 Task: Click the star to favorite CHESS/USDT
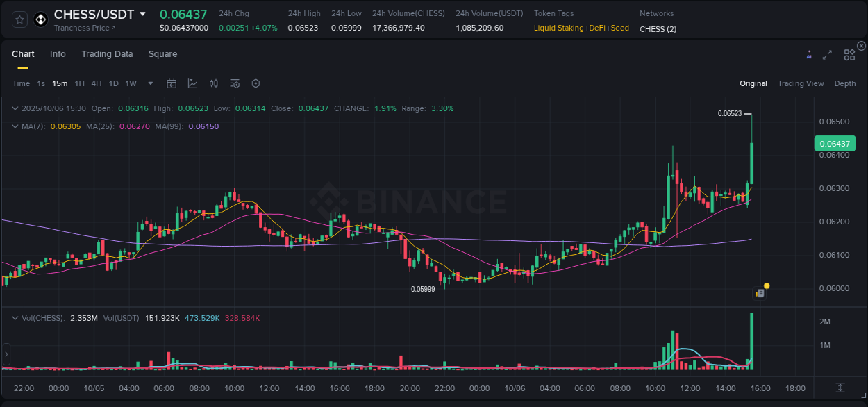pos(19,19)
